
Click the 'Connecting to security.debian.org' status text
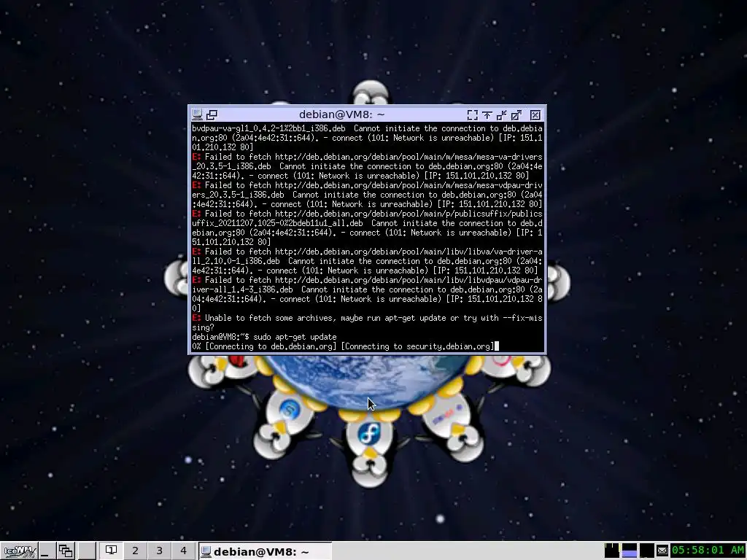tap(418, 346)
